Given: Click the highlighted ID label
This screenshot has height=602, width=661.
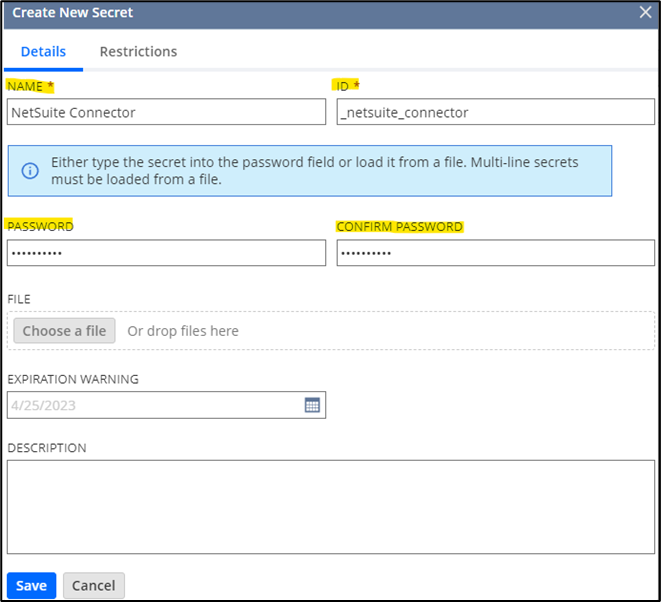Looking at the screenshot, I should [x=347, y=87].
